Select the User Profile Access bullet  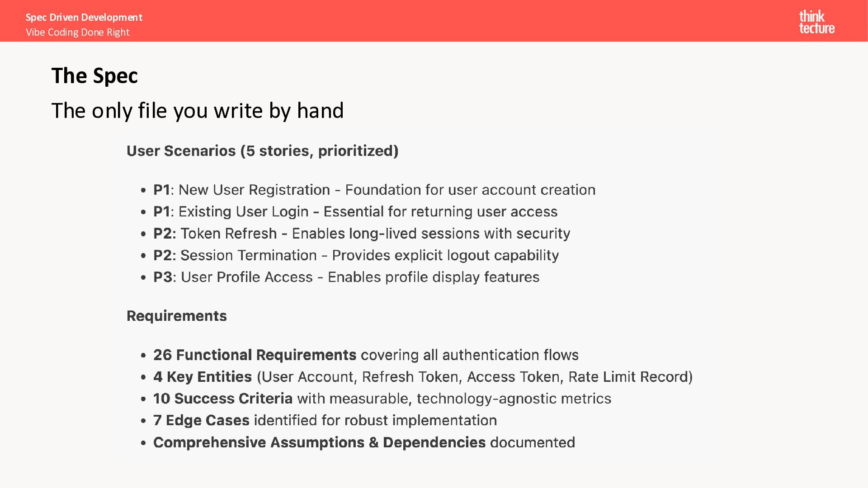(346, 277)
